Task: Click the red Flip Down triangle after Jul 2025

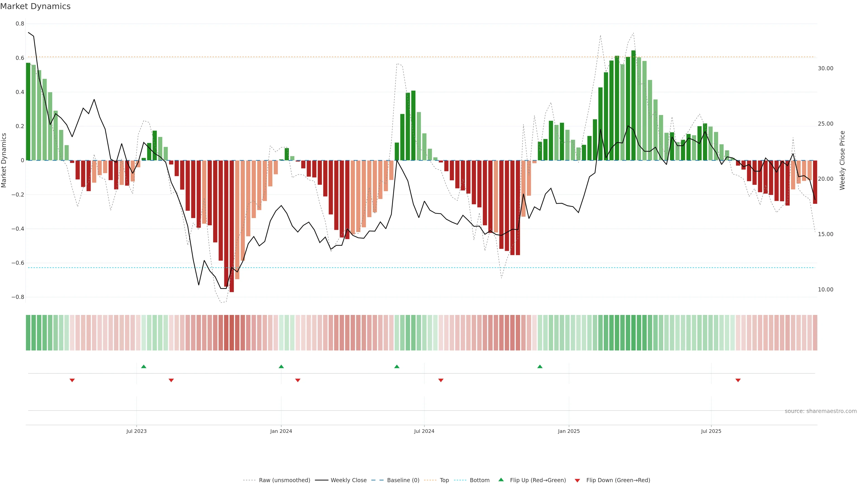Action: (738, 380)
